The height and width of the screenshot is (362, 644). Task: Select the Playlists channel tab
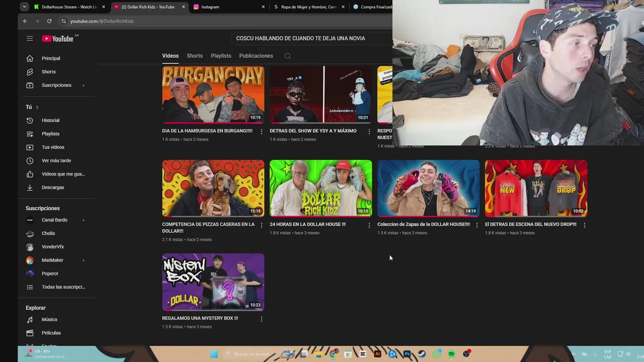(221, 56)
